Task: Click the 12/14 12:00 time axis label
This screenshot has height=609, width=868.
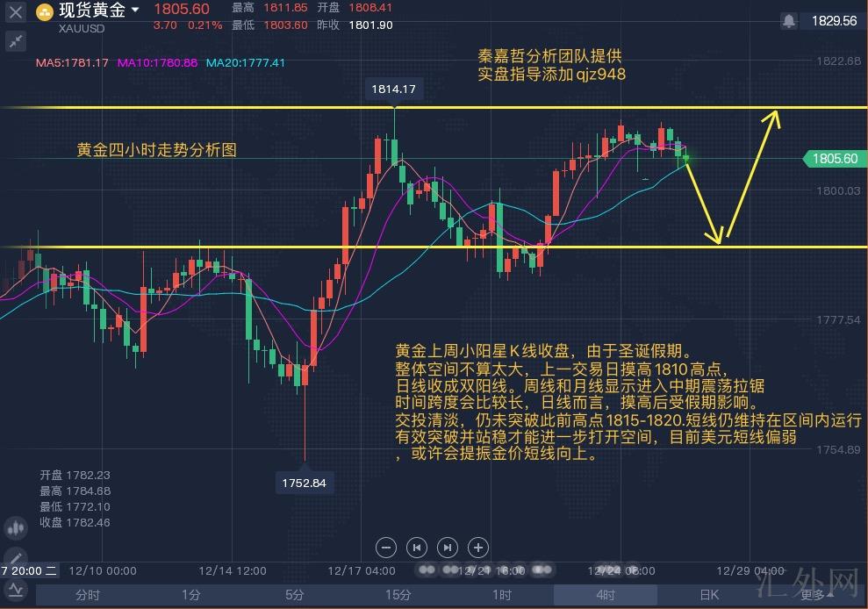Action: coord(233,570)
